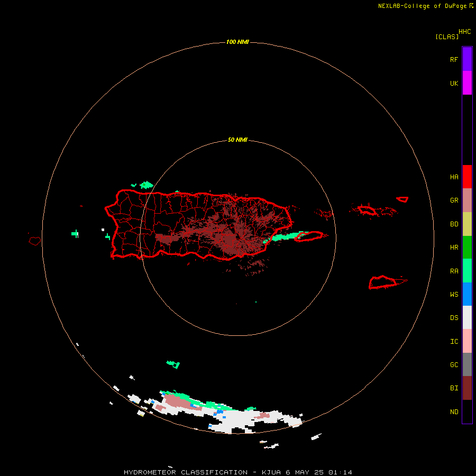Click the 'ND' legend label

tap(454, 412)
